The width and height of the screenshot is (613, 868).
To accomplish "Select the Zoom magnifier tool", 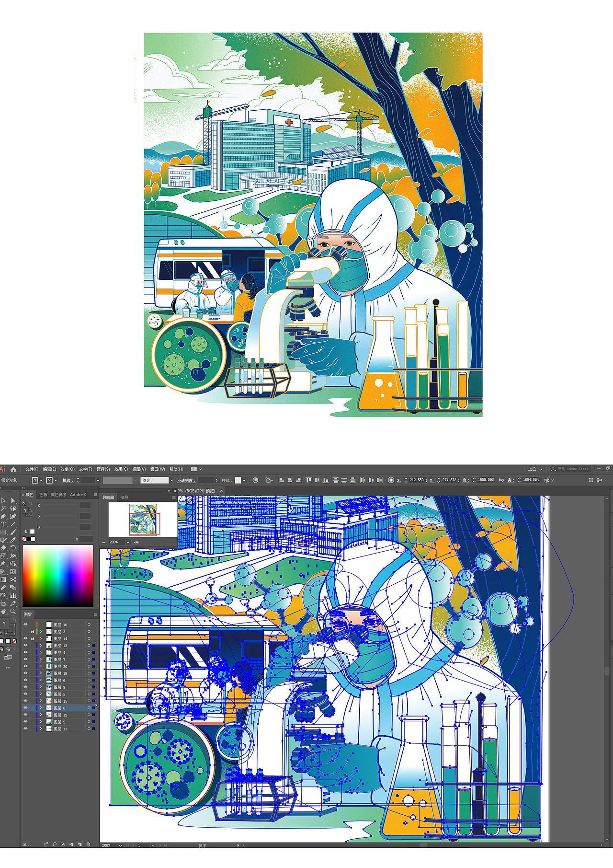I will [13, 611].
